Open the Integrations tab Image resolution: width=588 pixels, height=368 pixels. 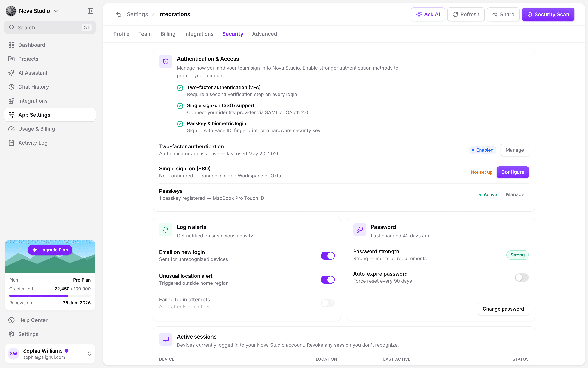click(199, 34)
